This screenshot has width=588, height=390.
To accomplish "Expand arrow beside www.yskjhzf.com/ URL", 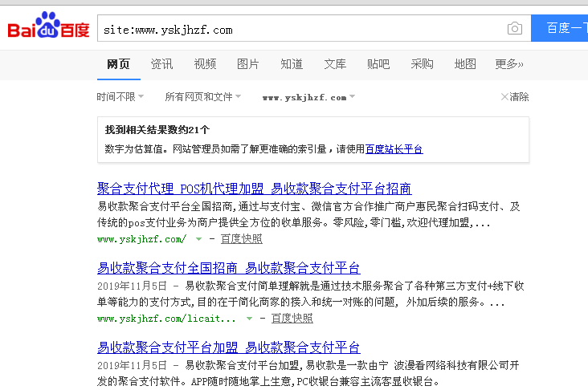I will click(x=198, y=239).
